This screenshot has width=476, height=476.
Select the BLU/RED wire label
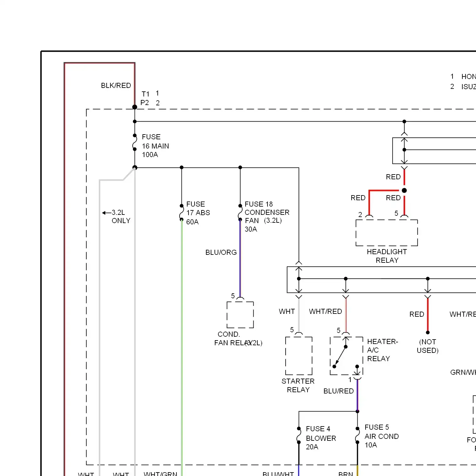338,391
